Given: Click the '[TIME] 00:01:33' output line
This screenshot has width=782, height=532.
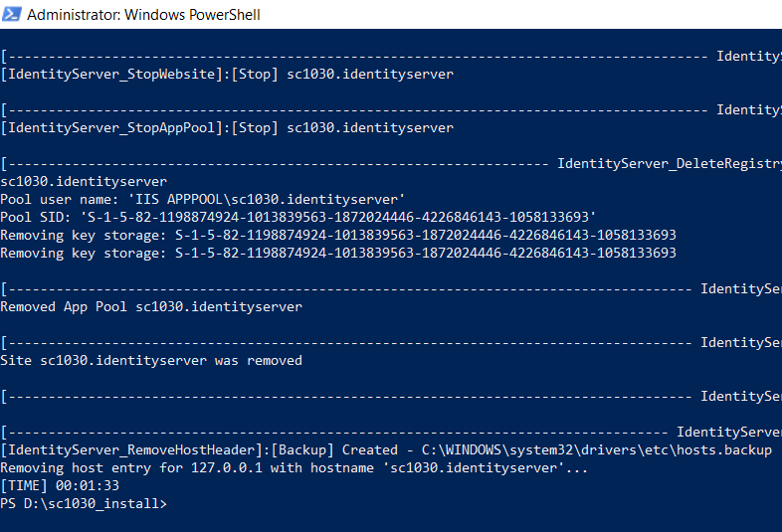Looking at the screenshot, I should coord(60,486).
